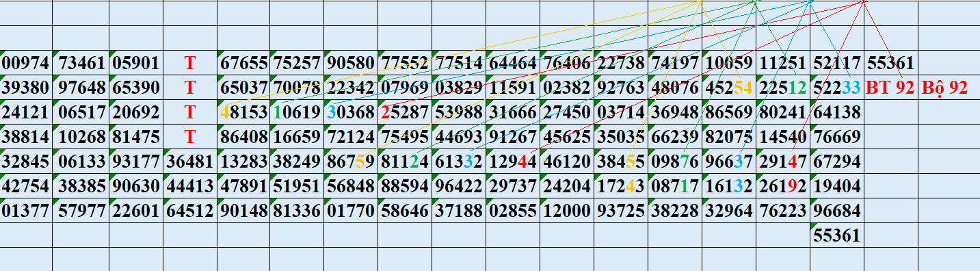Click the cell reading 72124
This screenshot has width=980, height=271.
[351, 137]
